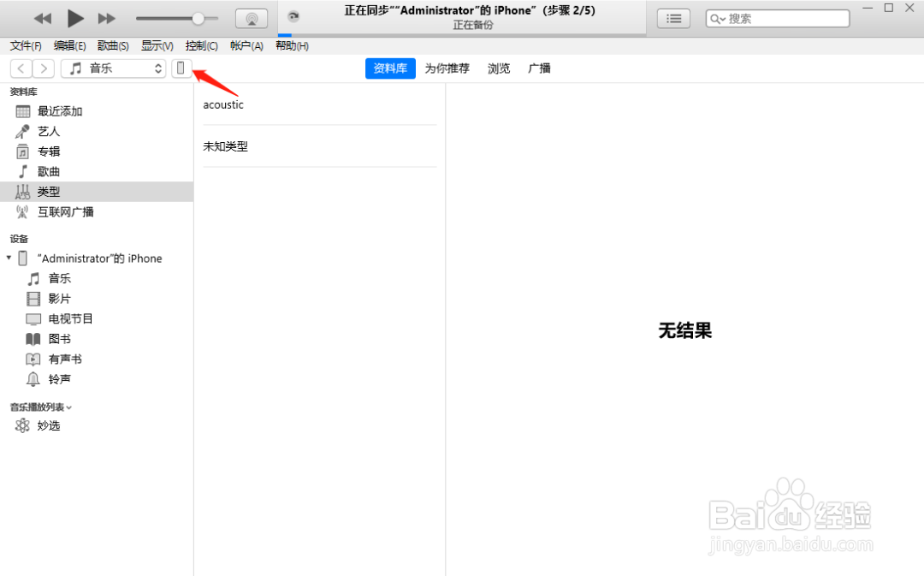
Task: Open the 控制(C) menu
Action: (x=201, y=46)
